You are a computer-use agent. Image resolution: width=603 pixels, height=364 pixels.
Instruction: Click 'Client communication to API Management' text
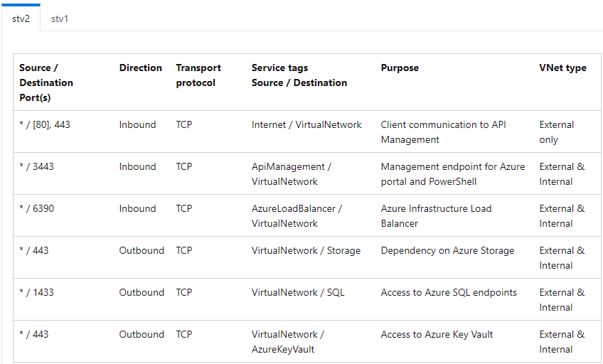[x=444, y=132]
